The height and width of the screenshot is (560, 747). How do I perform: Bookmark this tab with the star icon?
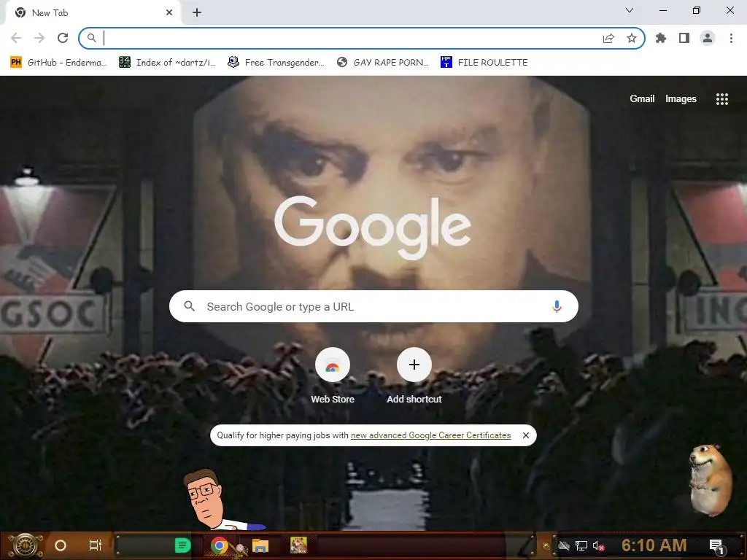coord(632,38)
